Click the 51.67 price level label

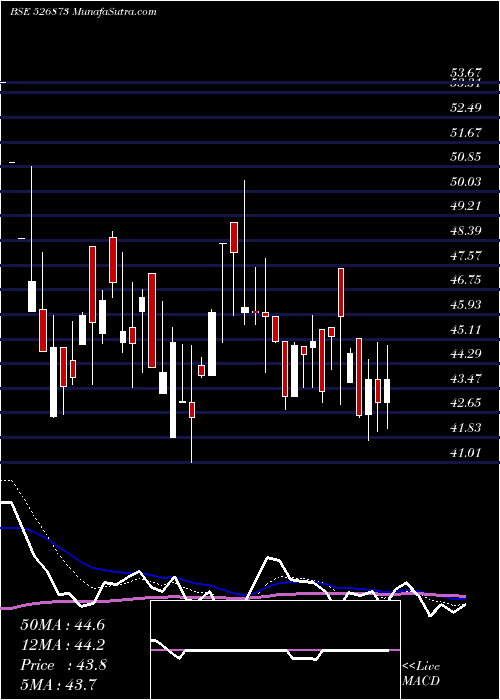pos(466,133)
